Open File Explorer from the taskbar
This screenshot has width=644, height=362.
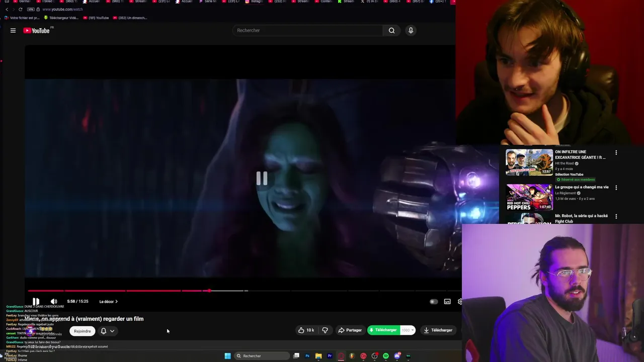pos(318,356)
